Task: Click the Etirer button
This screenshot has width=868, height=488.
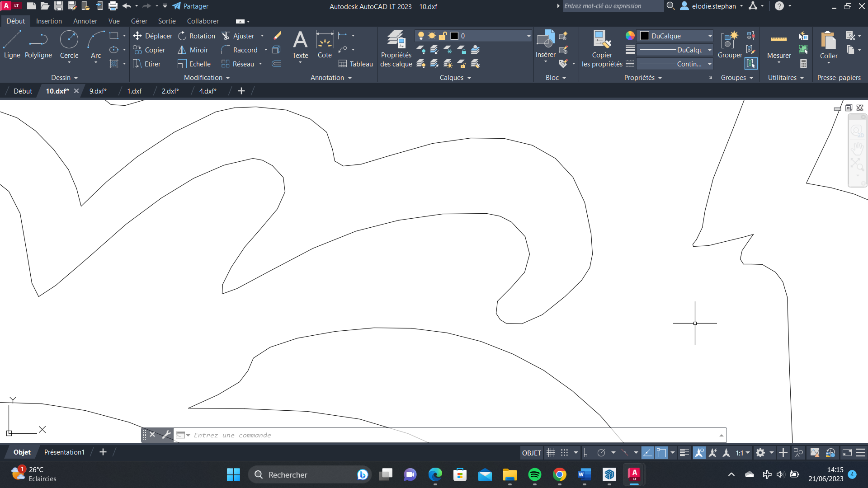Action: pyautogui.click(x=147, y=64)
